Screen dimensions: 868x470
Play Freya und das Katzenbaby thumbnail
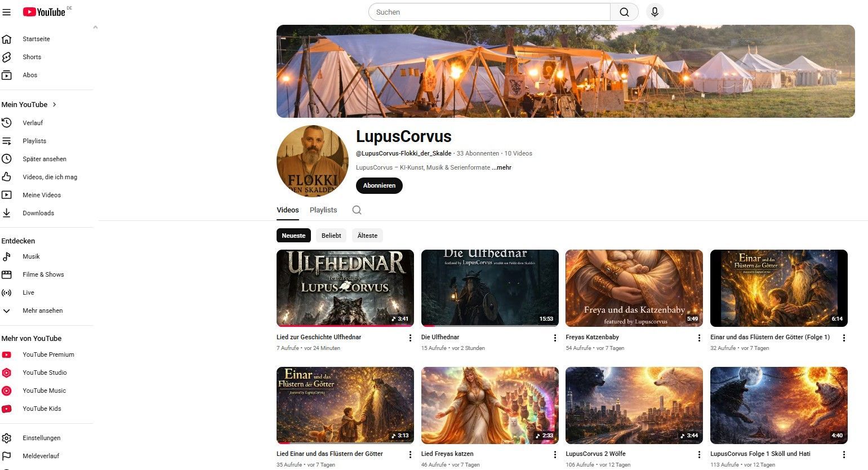(x=634, y=288)
